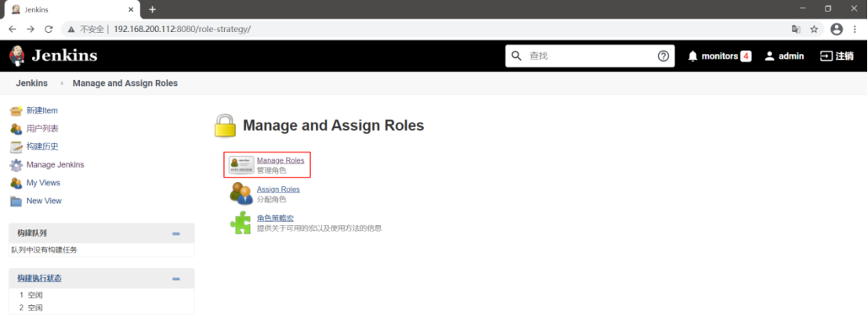Open the 新建Item sidebar link
This screenshot has height=316, width=868.
click(x=42, y=110)
